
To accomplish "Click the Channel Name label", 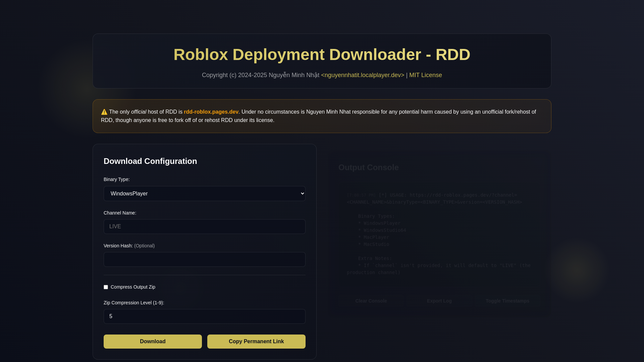I will click(x=120, y=213).
